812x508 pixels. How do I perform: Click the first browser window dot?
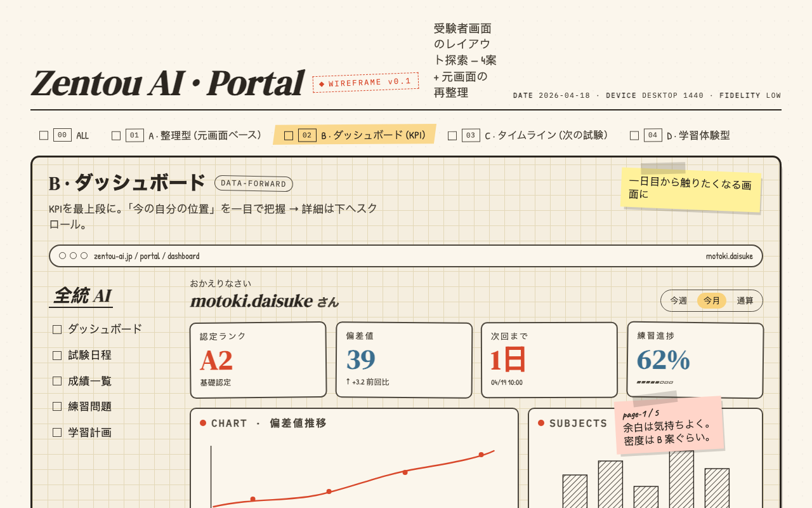click(63, 255)
